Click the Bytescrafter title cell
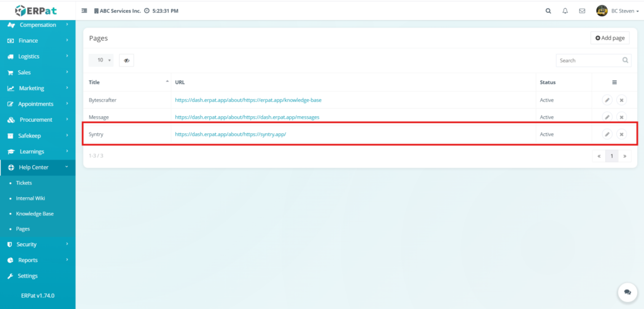Screen dimensions: 644x309 click(x=103, y=100)
